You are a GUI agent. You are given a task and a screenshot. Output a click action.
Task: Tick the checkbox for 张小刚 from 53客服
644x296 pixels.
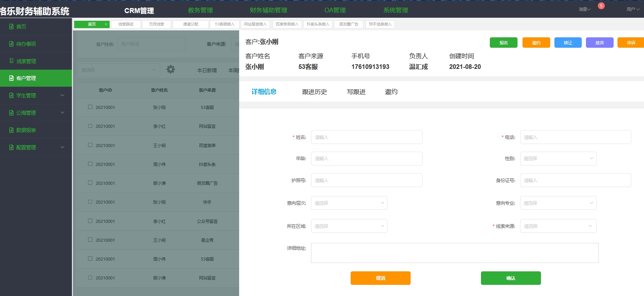[90, 107]
